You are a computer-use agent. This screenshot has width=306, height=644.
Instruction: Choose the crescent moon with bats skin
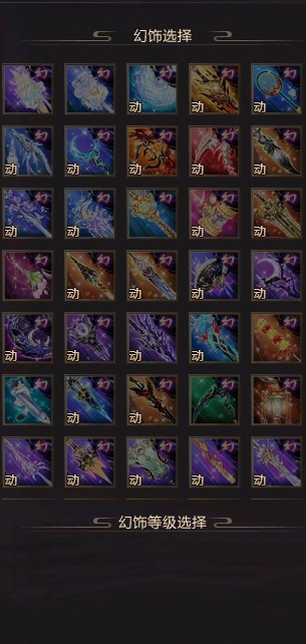276,275
